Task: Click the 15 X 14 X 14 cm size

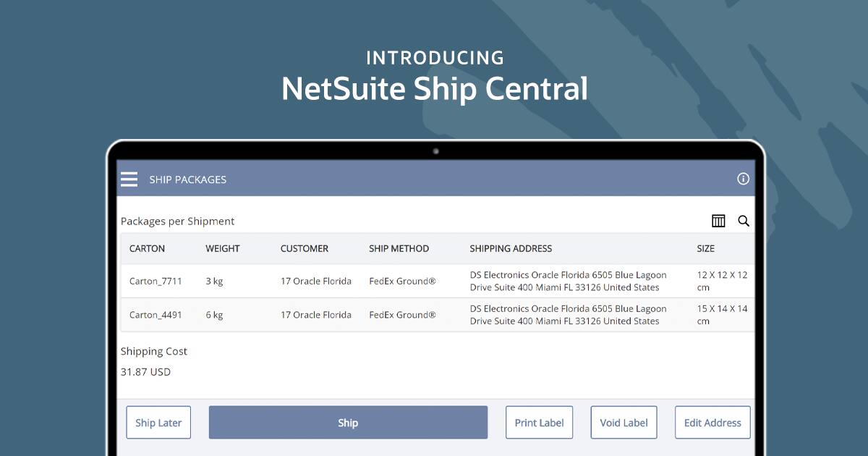Action: pos(722,315)
